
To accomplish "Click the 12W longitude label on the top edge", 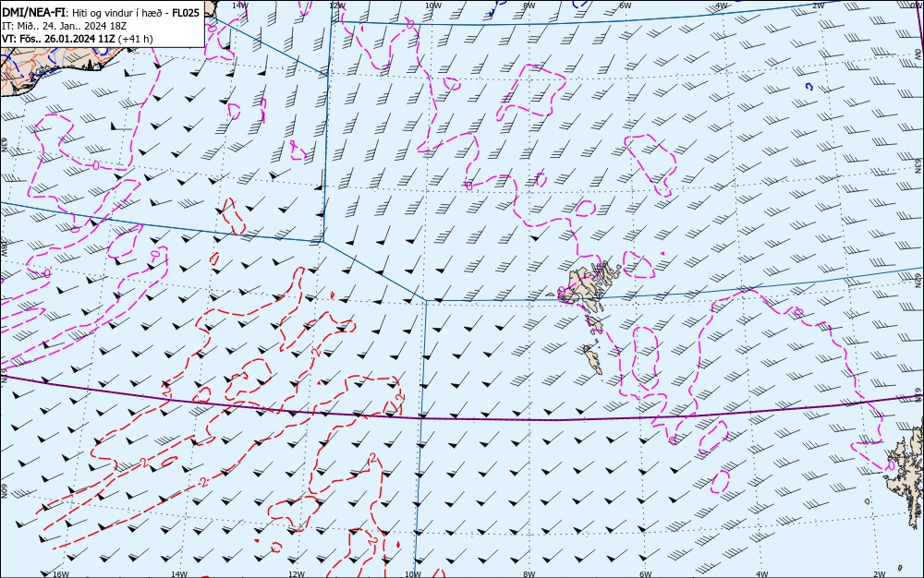I will (337, 5).
